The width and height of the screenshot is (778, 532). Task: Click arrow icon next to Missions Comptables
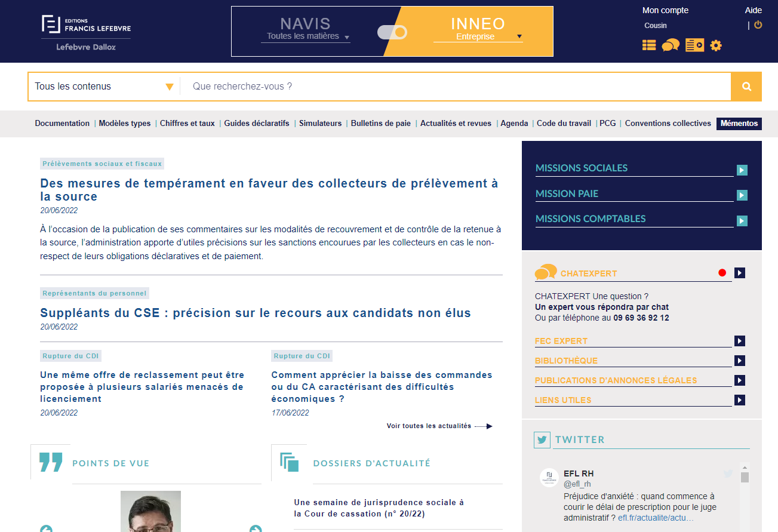[742, 221]
